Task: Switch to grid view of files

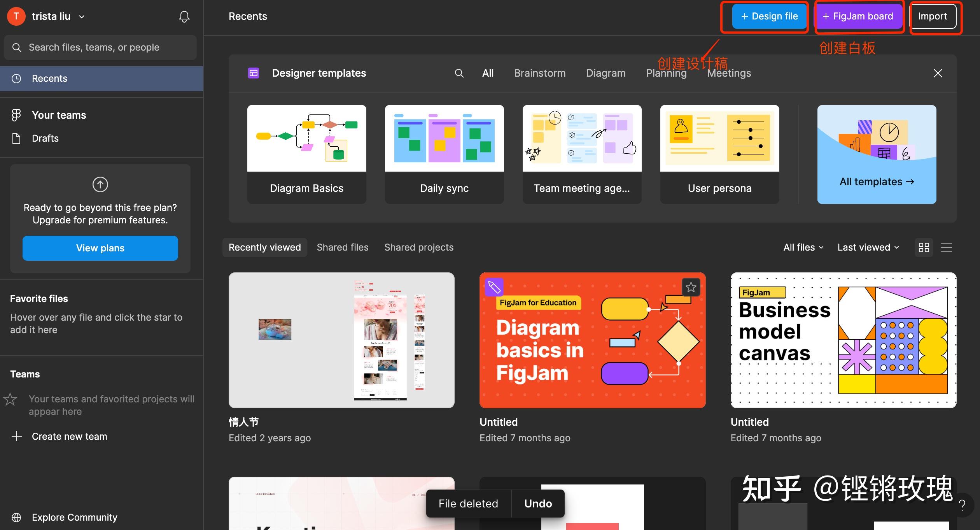Action: click(x=924, y=247)
